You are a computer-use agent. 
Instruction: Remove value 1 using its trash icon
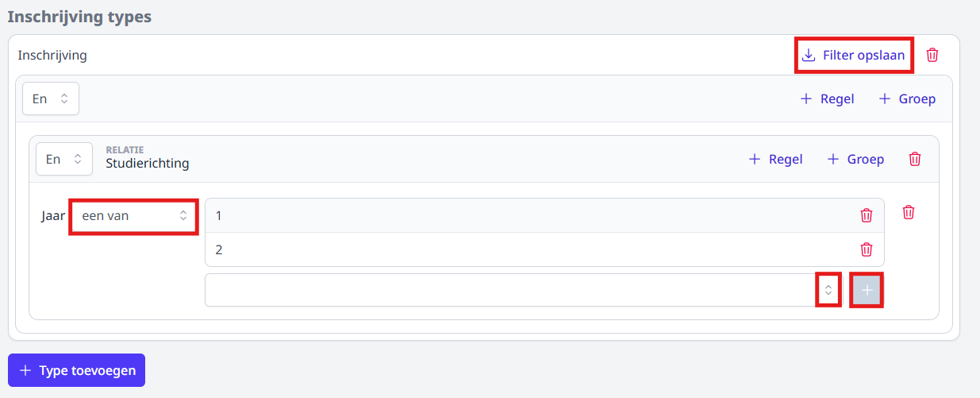[867, 215]
